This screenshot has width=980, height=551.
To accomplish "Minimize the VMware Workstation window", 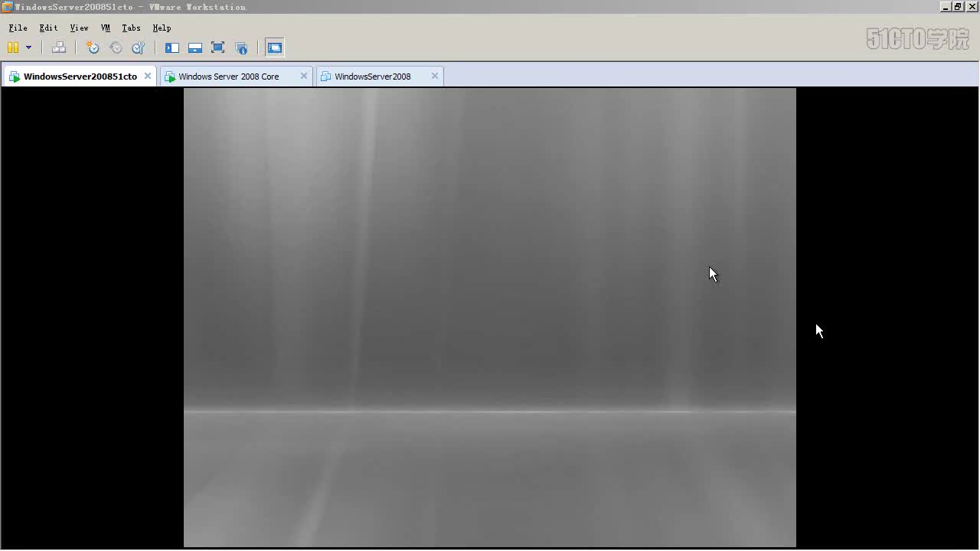I will pos(946,7).
